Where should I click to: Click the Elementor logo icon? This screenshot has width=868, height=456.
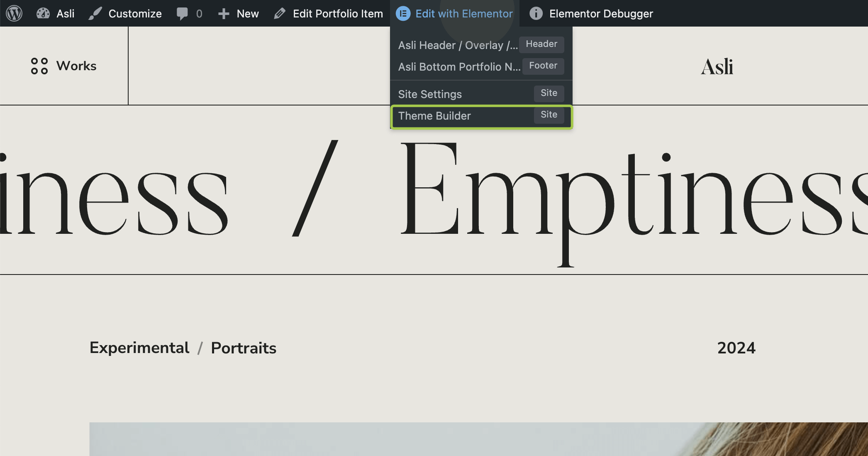point(403,13)
